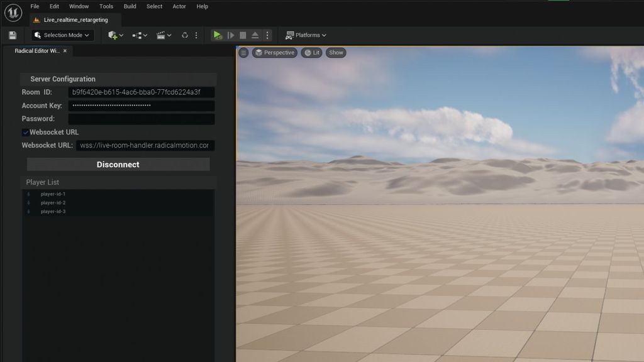
Task: Open Quick Add with the green cube icon
Action: pyautogui.click(x=111, y=35)
